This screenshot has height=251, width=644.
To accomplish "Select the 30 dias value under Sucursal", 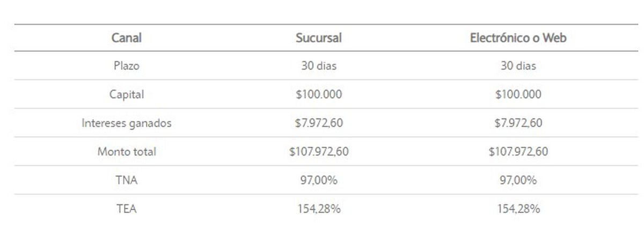I will [319, 67].
